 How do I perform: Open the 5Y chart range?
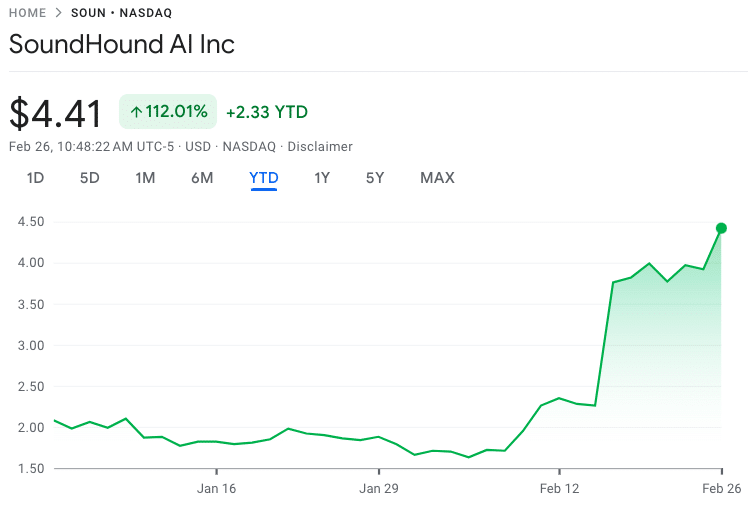point(375,178)
